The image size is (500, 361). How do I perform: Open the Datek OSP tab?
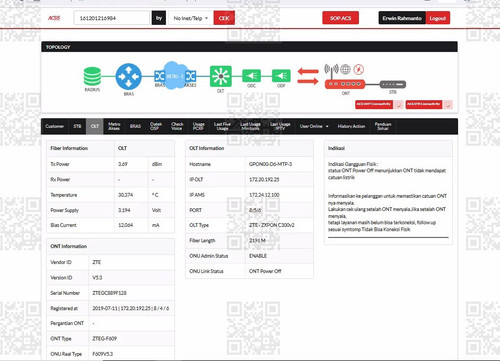pos(156,126)
